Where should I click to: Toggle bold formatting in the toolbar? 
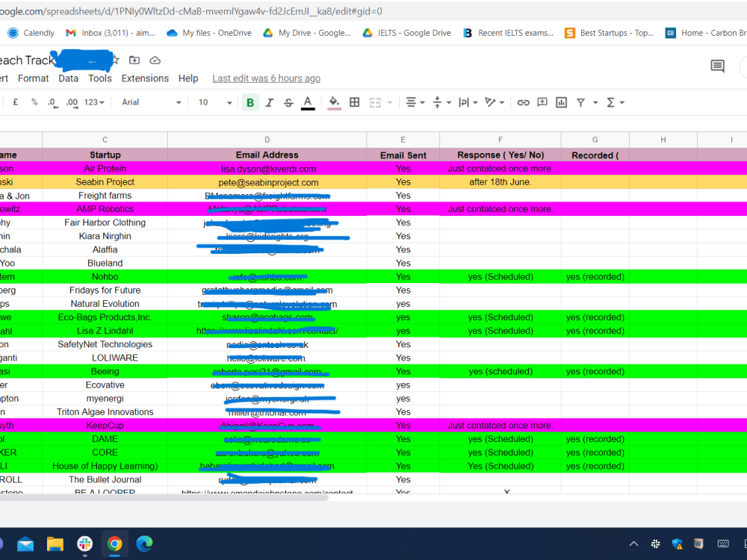click(x=250, y=102)
